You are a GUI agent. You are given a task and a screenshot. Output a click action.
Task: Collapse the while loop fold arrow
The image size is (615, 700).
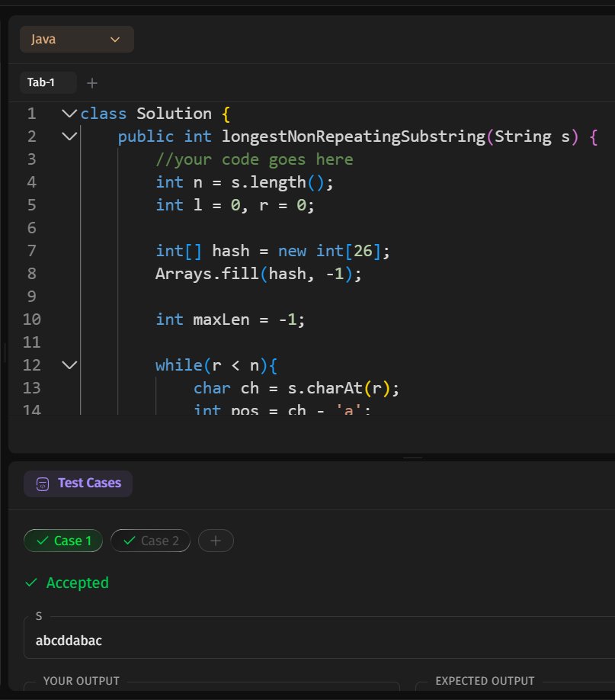tap(69, 365)
